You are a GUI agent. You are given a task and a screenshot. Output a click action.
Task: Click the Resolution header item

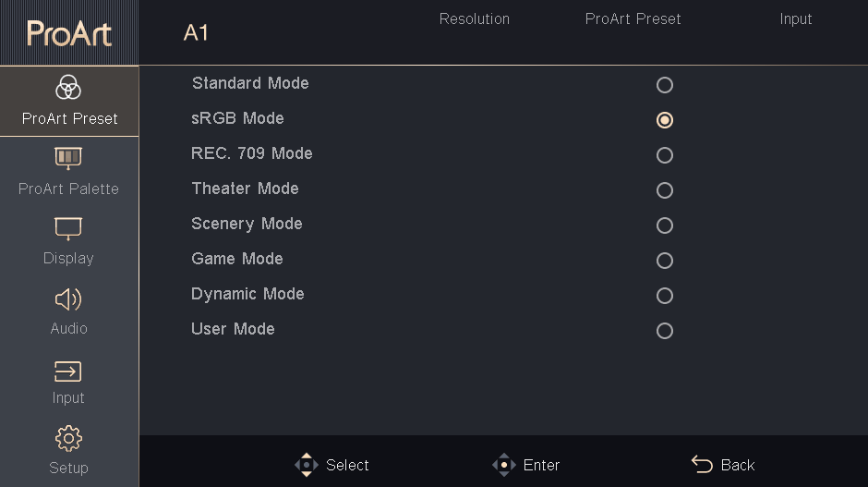coord(475,18)
